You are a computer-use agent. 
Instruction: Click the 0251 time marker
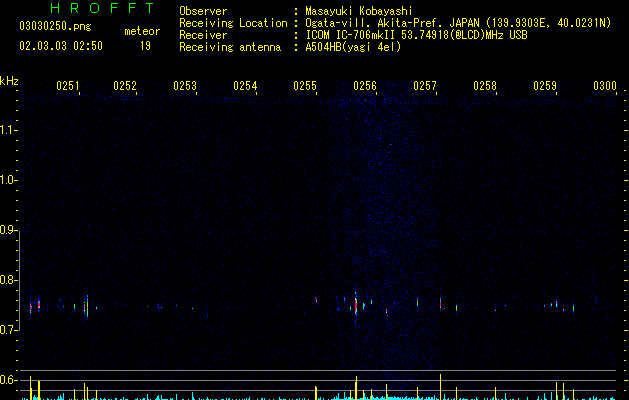click(68, 86)
